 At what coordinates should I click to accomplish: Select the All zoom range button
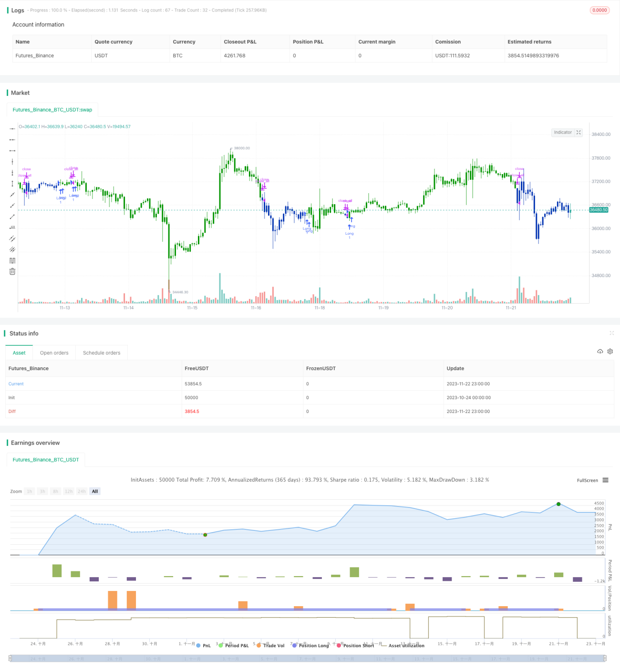pyautogui.click(x=95, y=491)
